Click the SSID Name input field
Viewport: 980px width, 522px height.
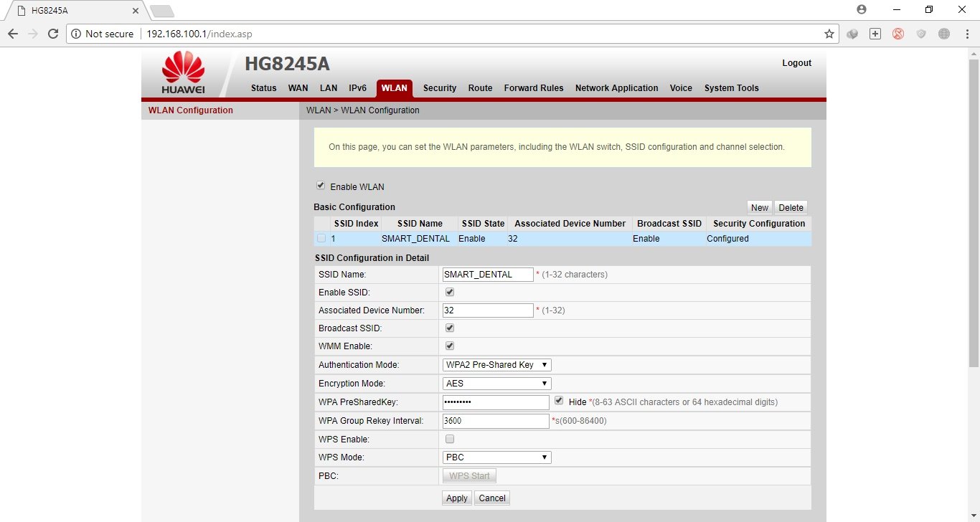pos(488,275)
